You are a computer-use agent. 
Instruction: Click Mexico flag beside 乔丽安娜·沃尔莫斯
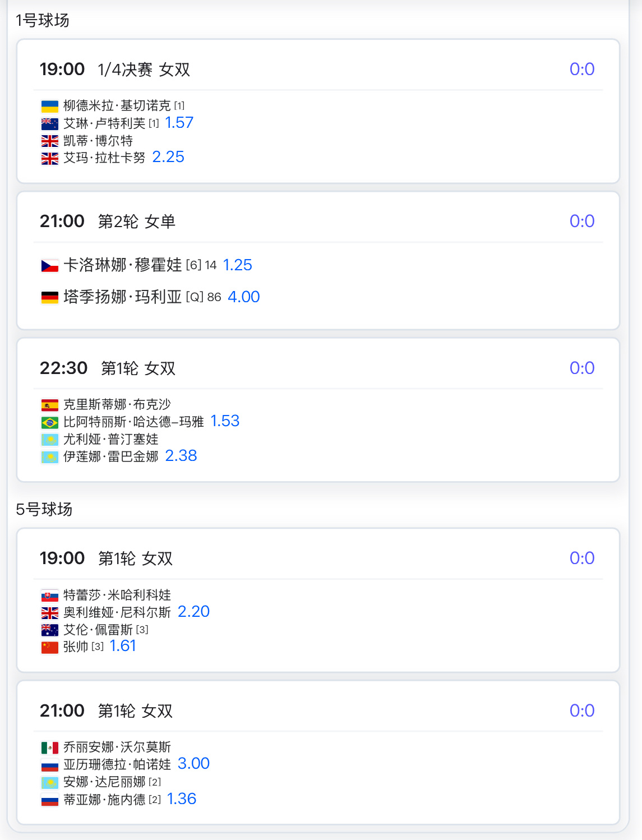click(50, 747)
